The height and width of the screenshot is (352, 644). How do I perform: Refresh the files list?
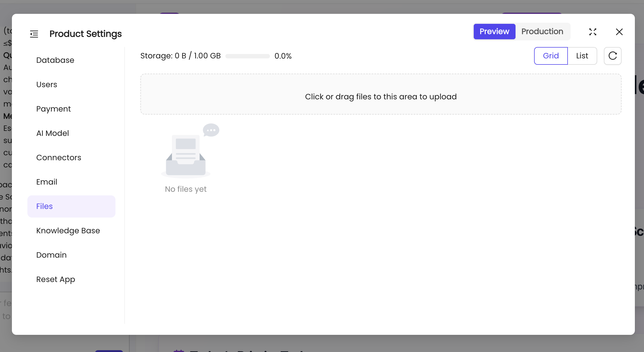tap(612, 56)
